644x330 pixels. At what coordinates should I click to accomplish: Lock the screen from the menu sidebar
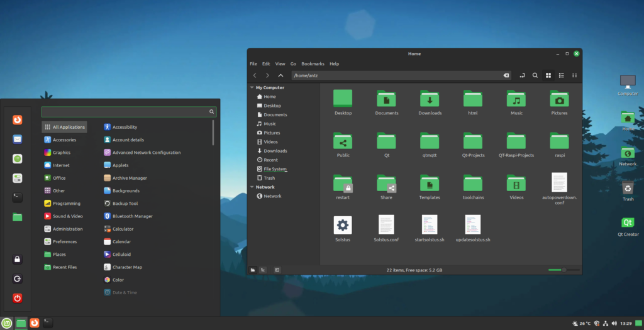pos(17,259)
